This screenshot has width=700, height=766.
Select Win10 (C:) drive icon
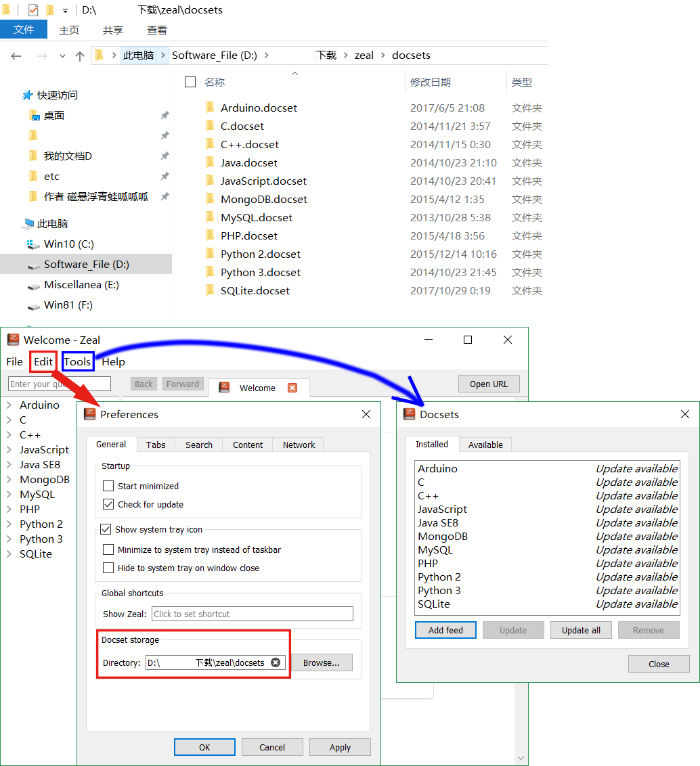[32, 244]
